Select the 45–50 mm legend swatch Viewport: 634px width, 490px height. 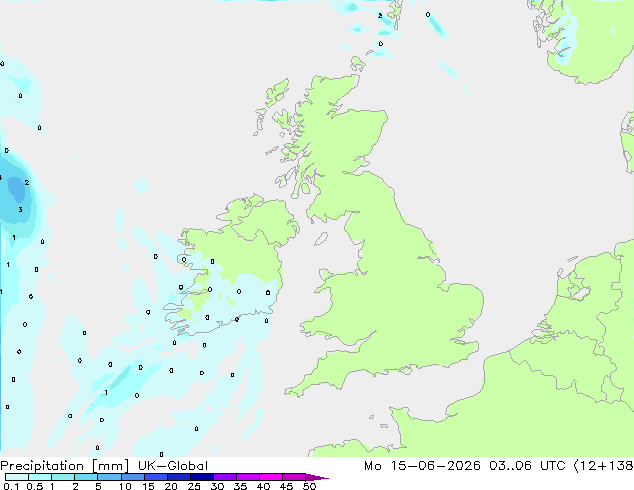tap(294, 477)
